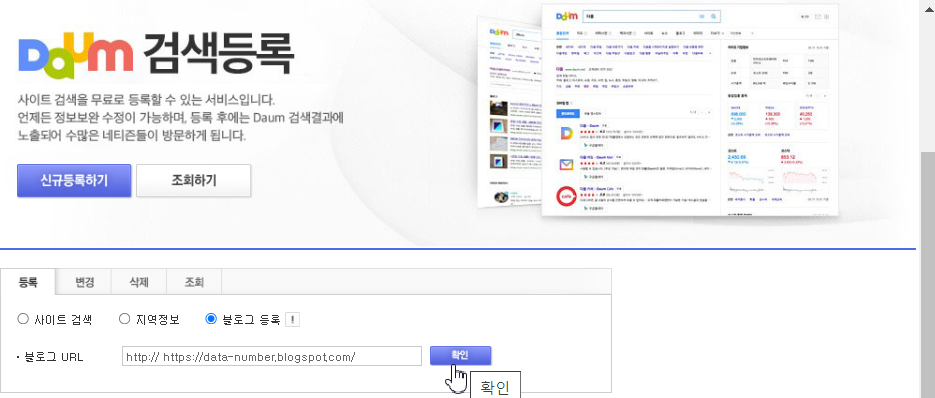
Task: Click the 조회하기 button
Action: coord(194,180)
